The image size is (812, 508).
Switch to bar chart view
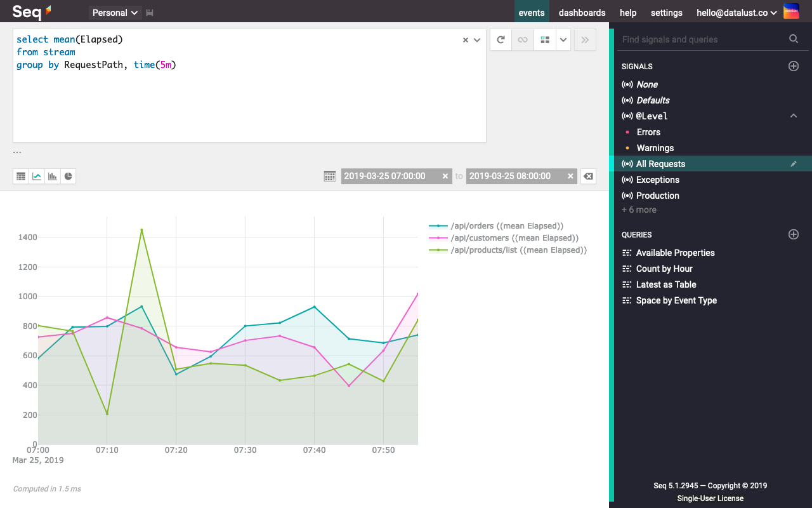[x=53, y=176]
